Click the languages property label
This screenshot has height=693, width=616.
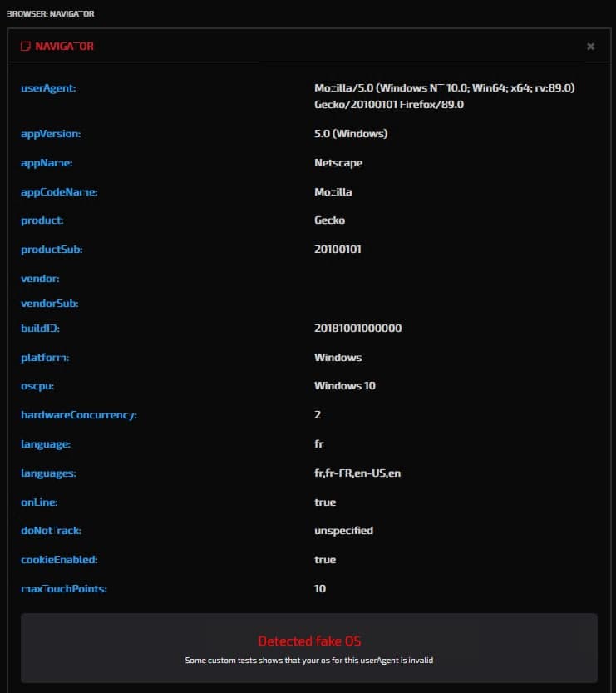click(x=48, y=473)
